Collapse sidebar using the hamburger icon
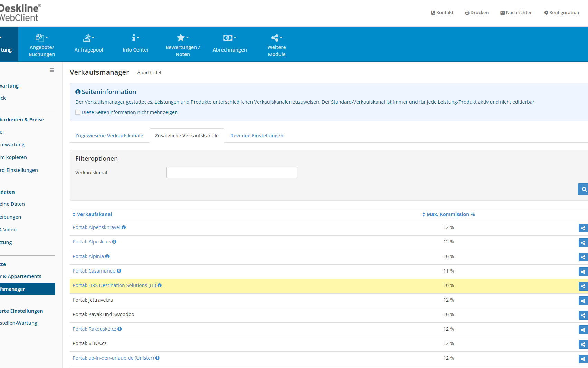Image resolution: width=588 pixels, height=368 pixels. [x=52, y=70]
